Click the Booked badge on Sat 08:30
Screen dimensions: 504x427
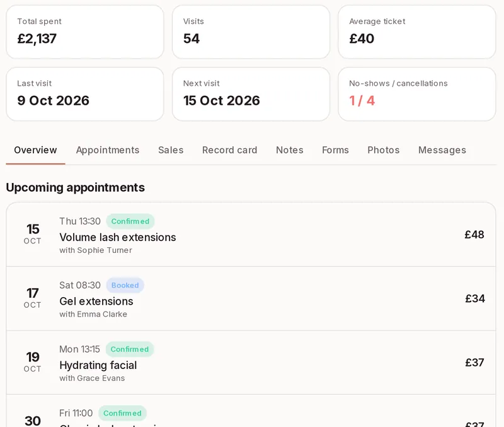coord(125,286)
